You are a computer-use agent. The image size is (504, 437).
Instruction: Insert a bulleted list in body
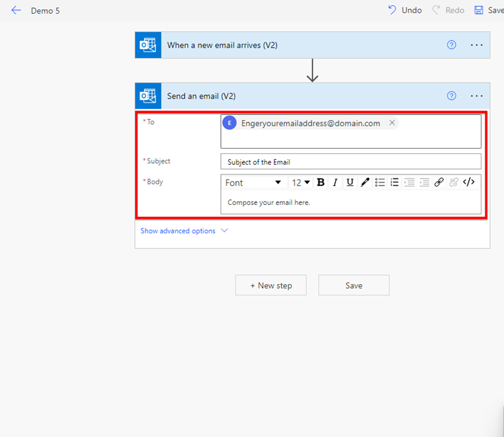click(380, 182)
